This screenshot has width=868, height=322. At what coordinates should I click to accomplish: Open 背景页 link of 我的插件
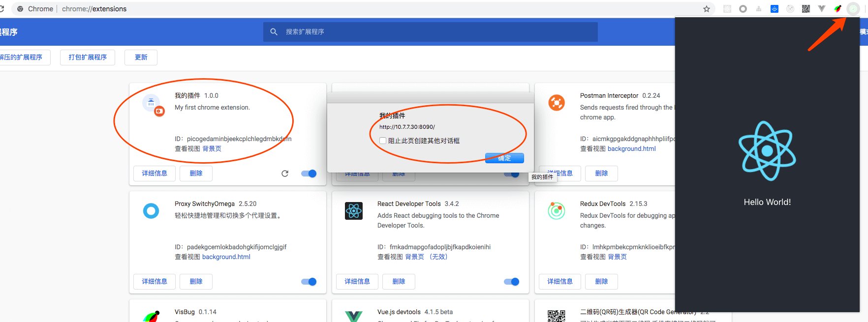point(212,148)
